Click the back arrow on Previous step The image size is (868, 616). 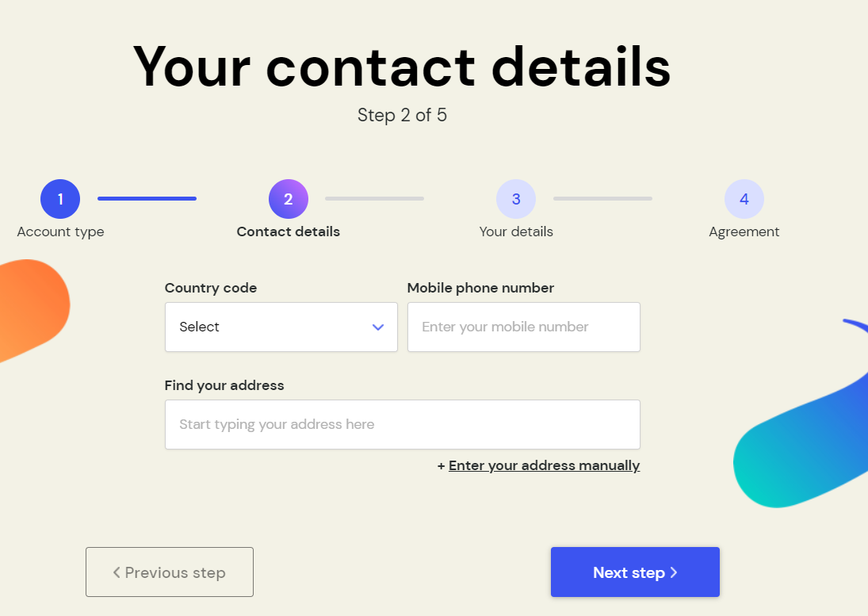117,572
